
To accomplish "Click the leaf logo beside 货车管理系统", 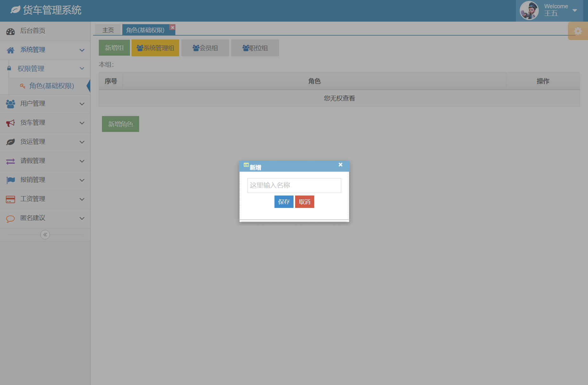I will (x=15, y=10).
